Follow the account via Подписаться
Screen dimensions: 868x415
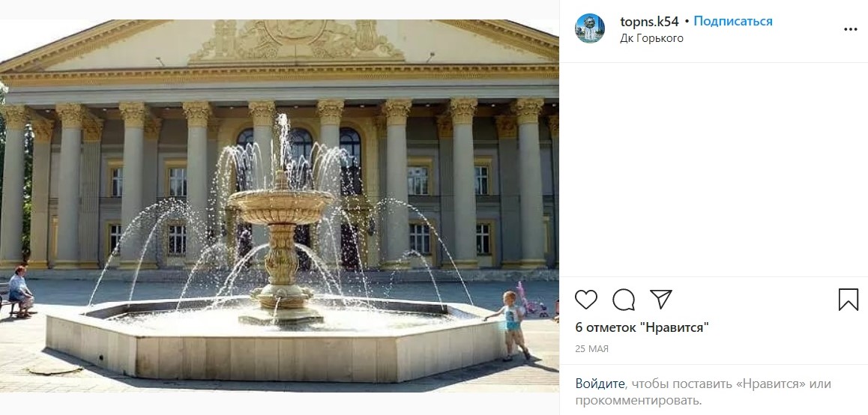(x=733, y=22)
